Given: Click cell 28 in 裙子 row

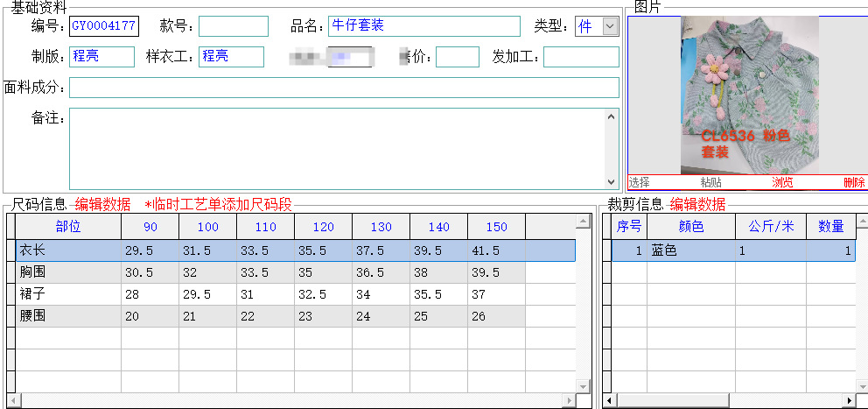Looking at the screenshot, I should point(150,294).
